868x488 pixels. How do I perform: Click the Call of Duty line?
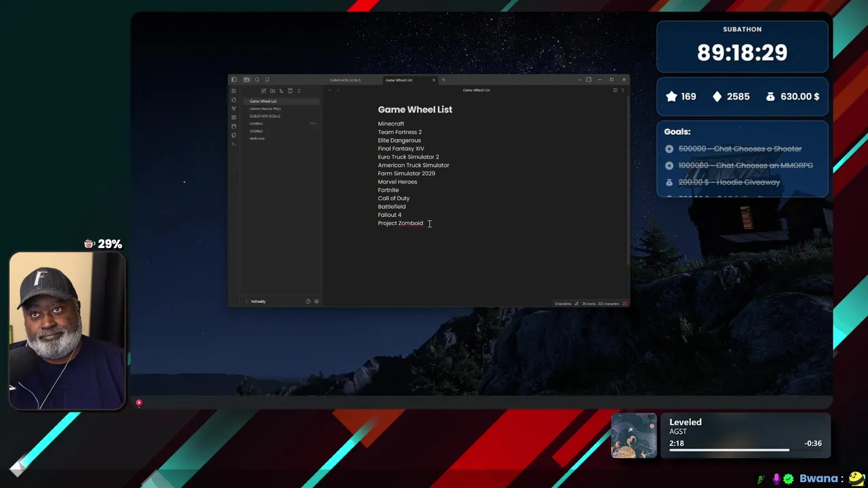393,198
